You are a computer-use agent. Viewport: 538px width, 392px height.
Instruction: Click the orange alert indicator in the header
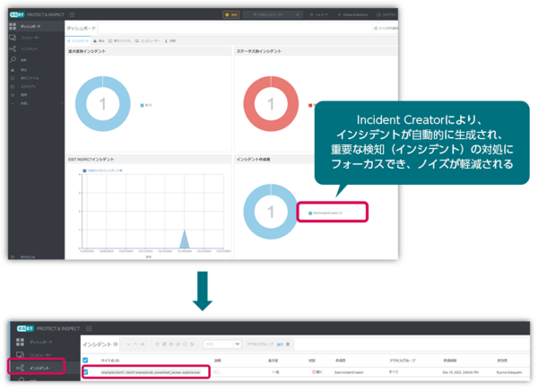[x=230, y=14]
